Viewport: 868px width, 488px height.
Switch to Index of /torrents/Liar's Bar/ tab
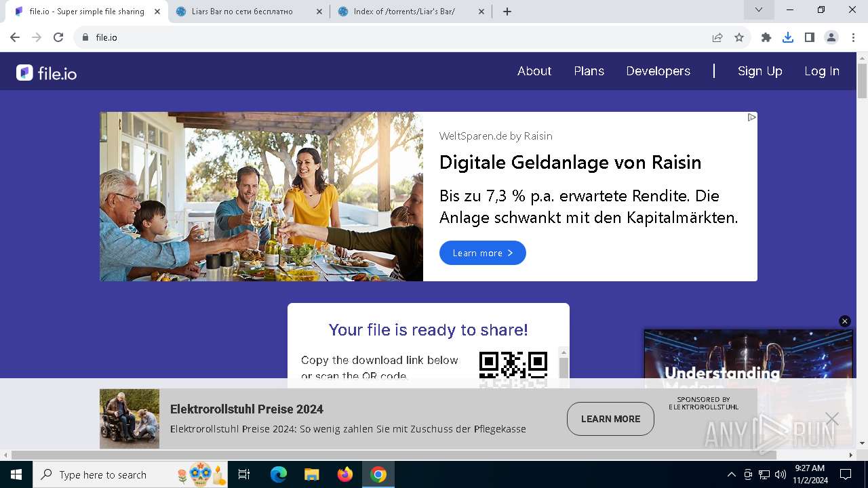tap(412, 12)
